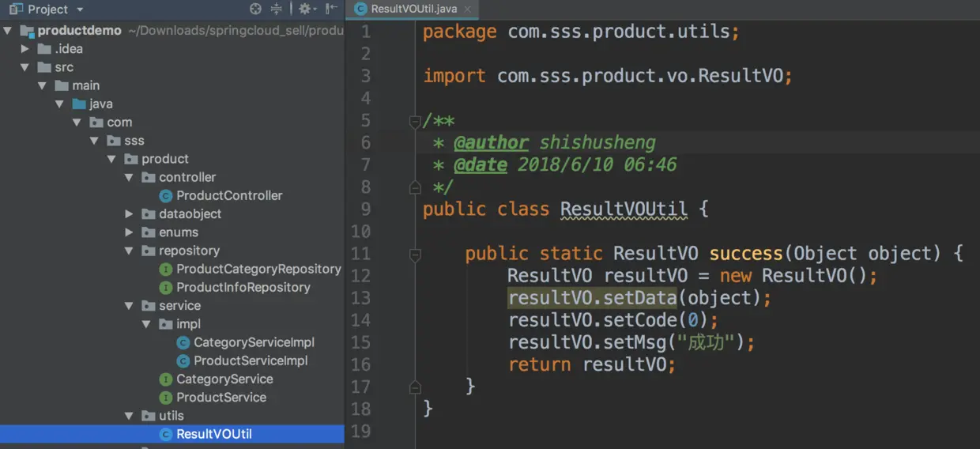Collapse the impl package arrow
The width and height of the screenshot is (980, 449).
point(147,324)
